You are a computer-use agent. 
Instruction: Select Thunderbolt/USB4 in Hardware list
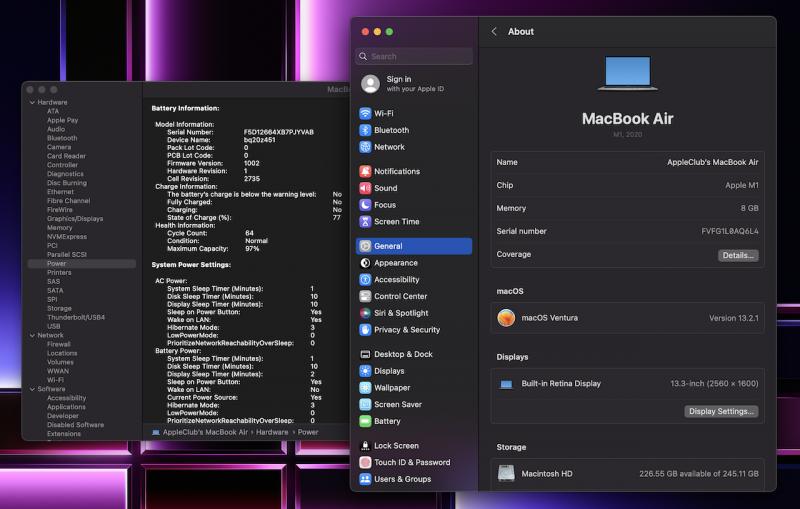(76, 317)
